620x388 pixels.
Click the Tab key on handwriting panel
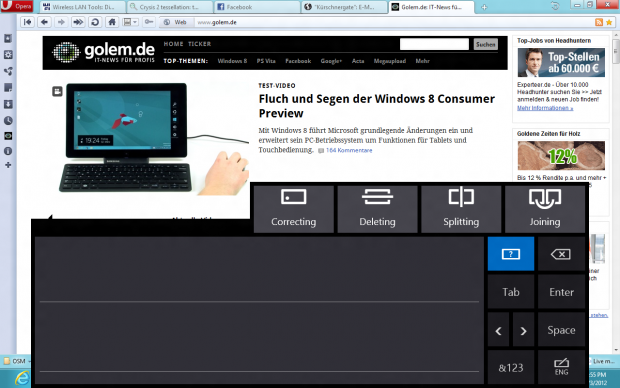coord(511,292)
